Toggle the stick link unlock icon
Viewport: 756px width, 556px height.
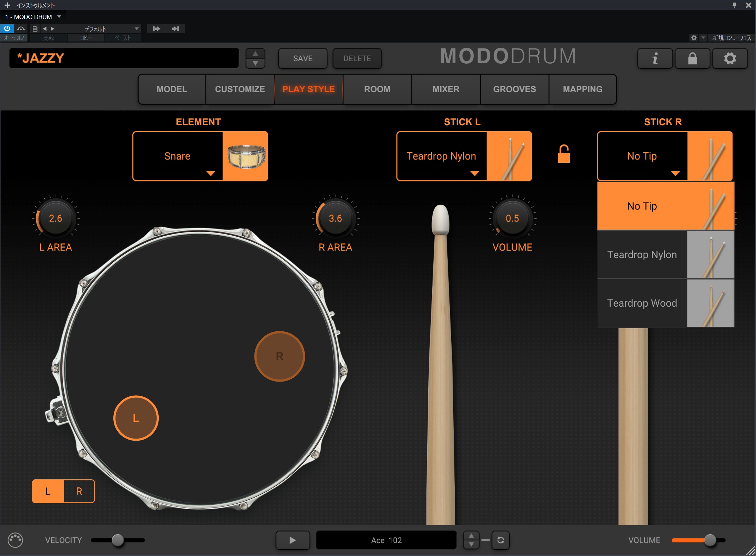coord(564,154)
